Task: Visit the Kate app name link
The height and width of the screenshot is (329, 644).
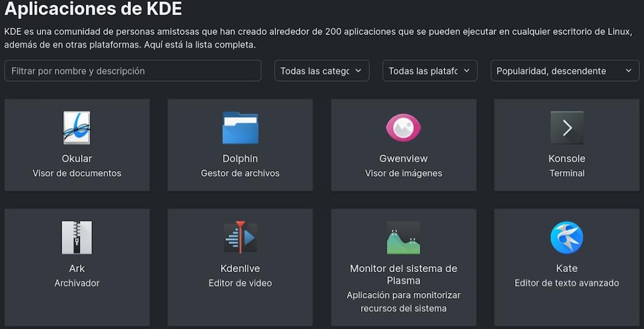Action: [x=567, y=268]
